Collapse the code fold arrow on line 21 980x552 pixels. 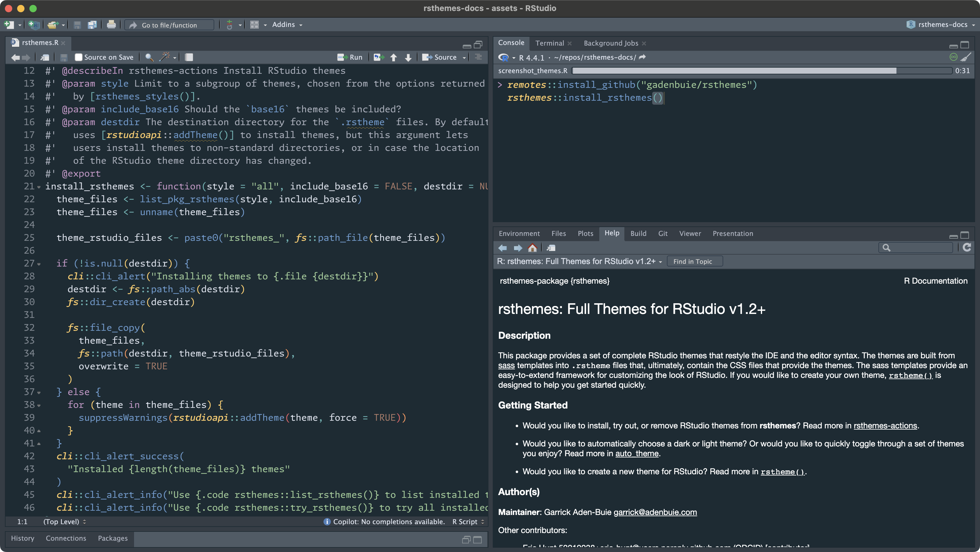tap(39, 187)
